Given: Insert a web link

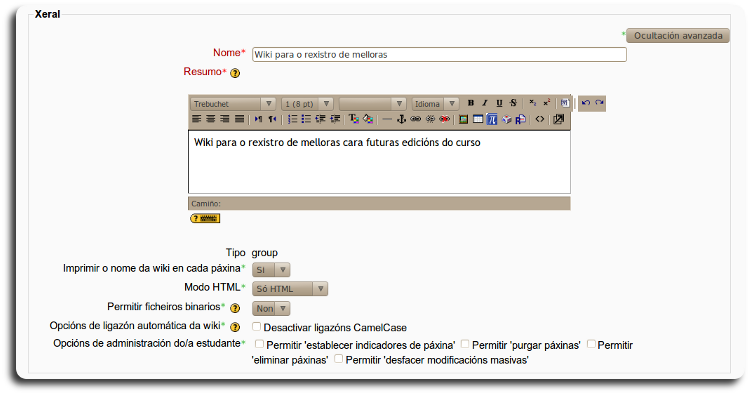Looking at the screenshot, I should pos(415,119).
